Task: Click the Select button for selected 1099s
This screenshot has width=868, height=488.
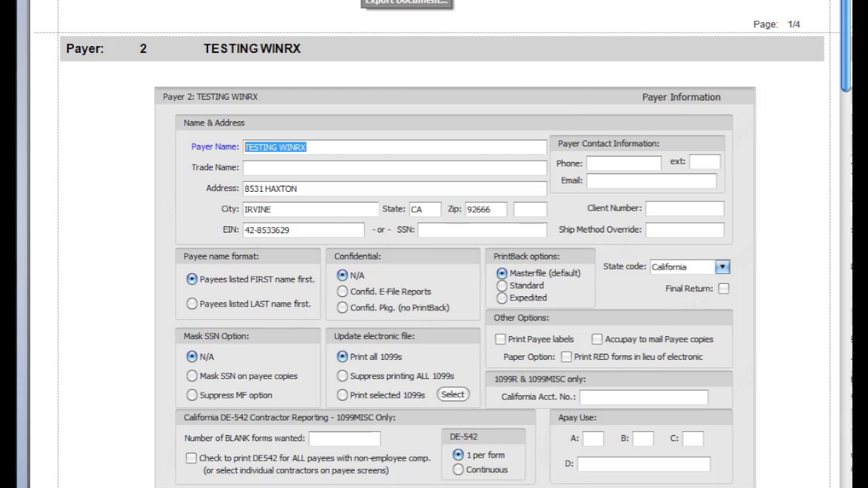Action: coord(453,394)
